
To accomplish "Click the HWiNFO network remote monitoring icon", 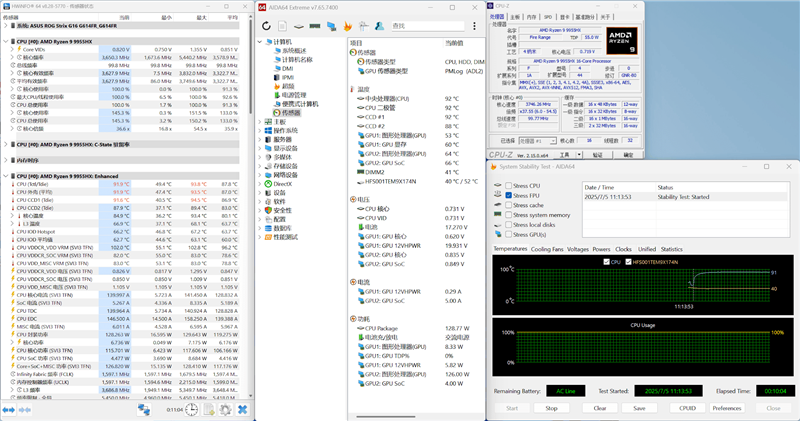I will (x=144, y=409).
